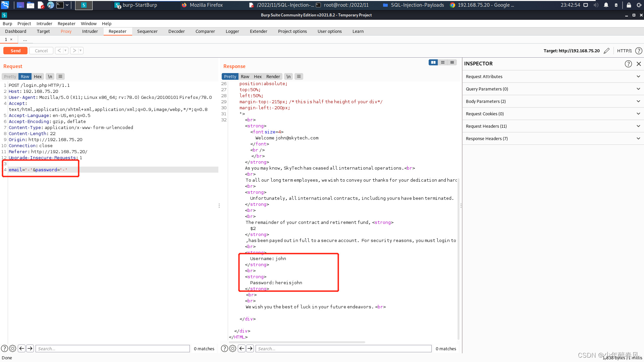This screenshot has height=362, width=644.
Task: Go back to previous request in history
Action: click(59, 51)
